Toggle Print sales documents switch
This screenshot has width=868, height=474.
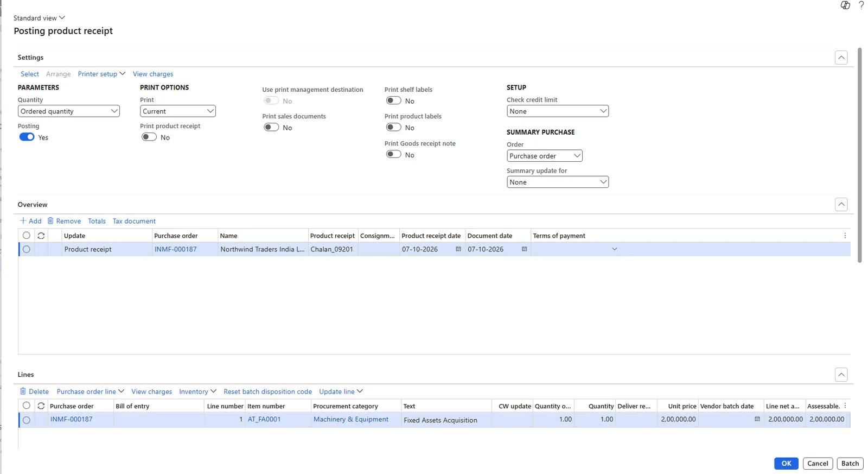[x=271, y=127]
